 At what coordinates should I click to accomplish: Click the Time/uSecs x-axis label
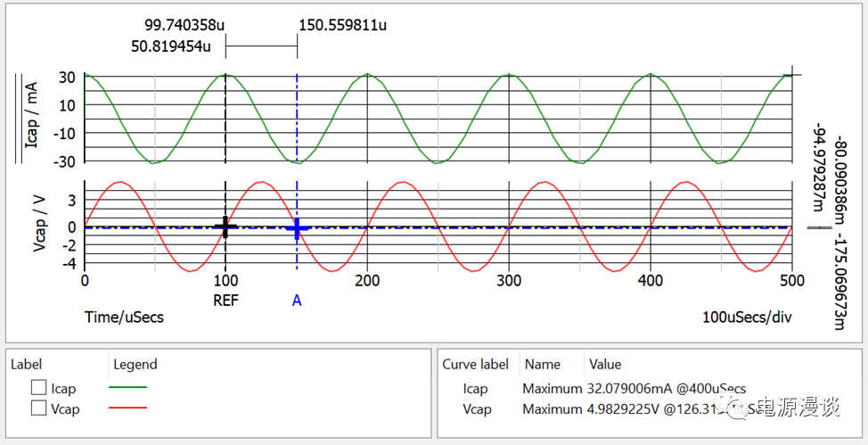coord(124,317)
